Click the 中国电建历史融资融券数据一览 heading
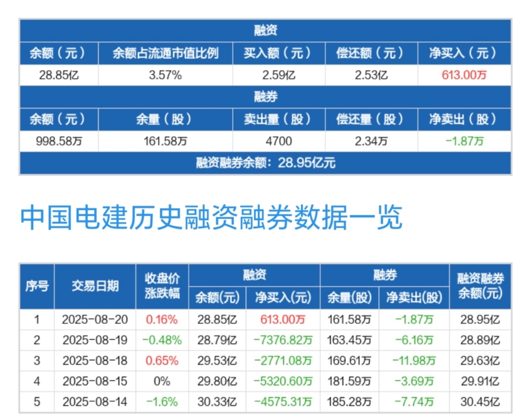Screen dimensions: 530x420 click(211, 218)
